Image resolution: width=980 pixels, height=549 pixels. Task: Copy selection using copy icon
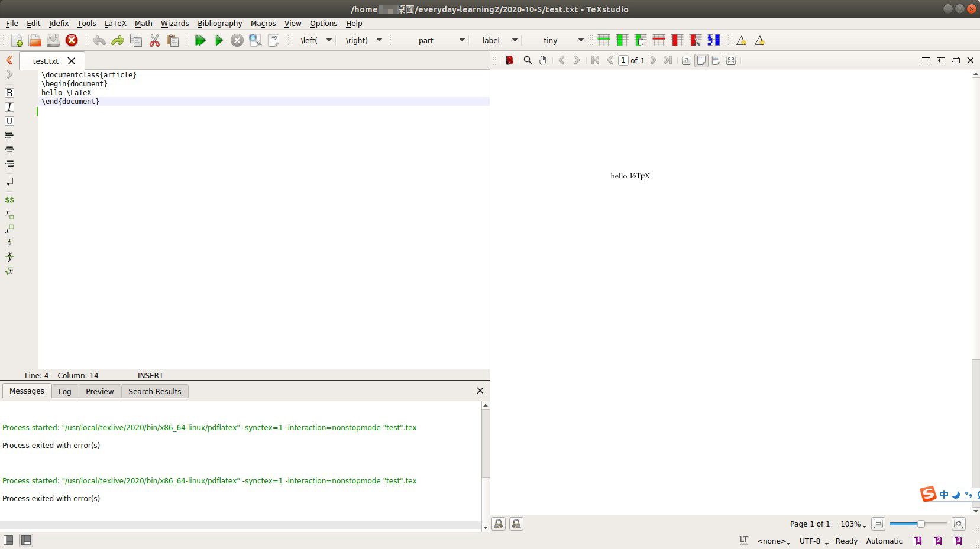pos(135,40)
